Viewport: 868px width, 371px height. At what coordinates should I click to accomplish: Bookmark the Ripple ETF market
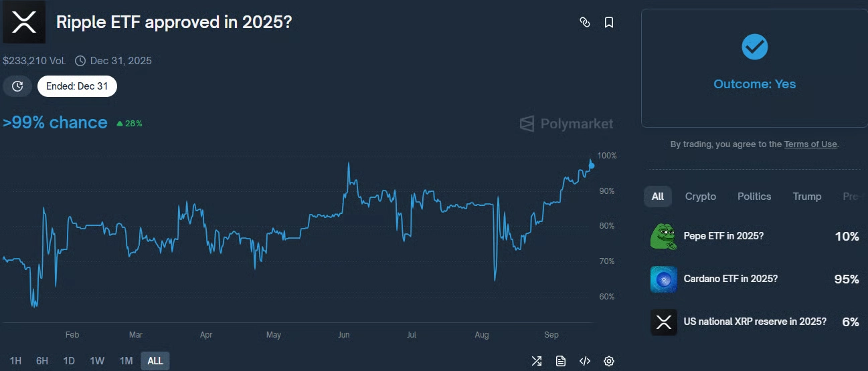tap(608, 22)
